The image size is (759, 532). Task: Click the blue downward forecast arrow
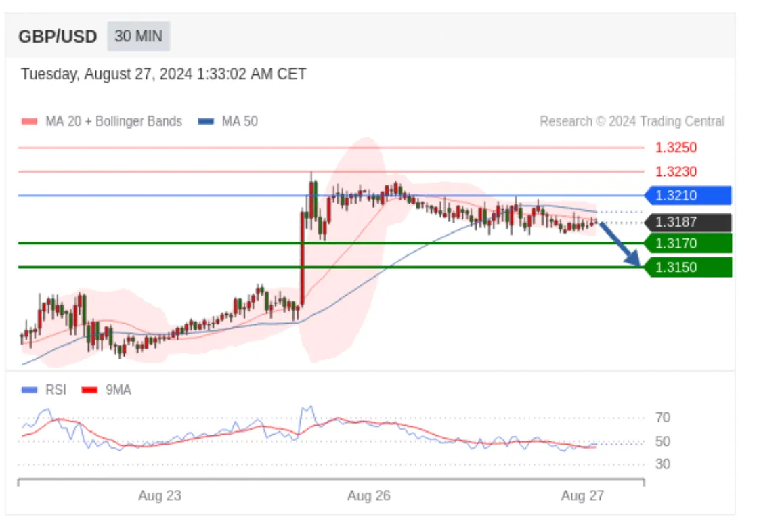click(620, 244)
